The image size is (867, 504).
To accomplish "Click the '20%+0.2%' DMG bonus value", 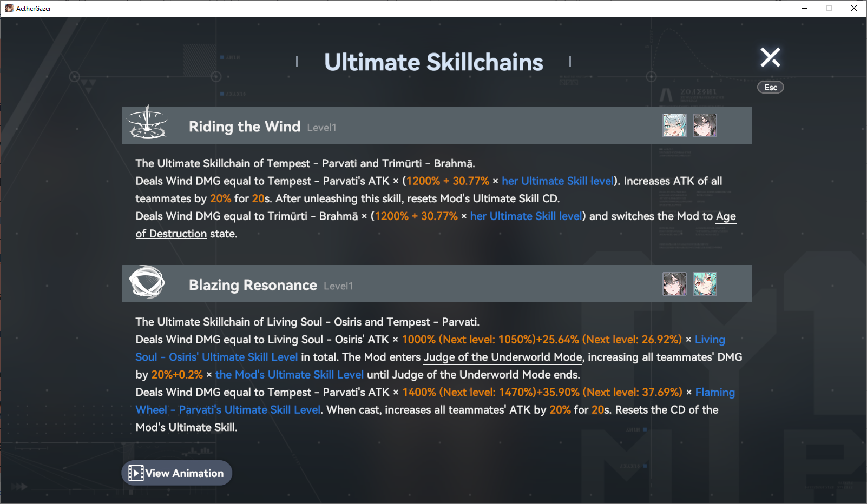I will [x=177, y=375].
